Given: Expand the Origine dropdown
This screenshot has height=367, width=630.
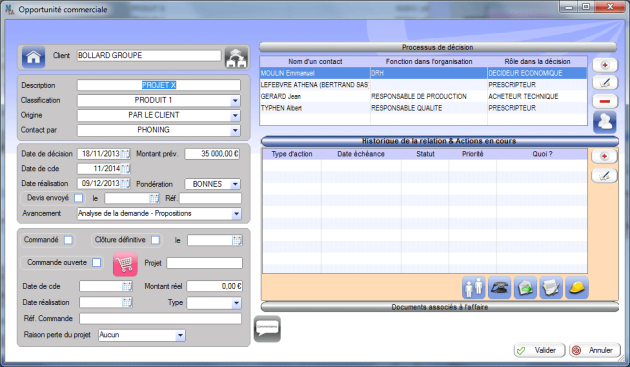Looking at the screenshot, I should pyautogui.click(x=235, y=115).
